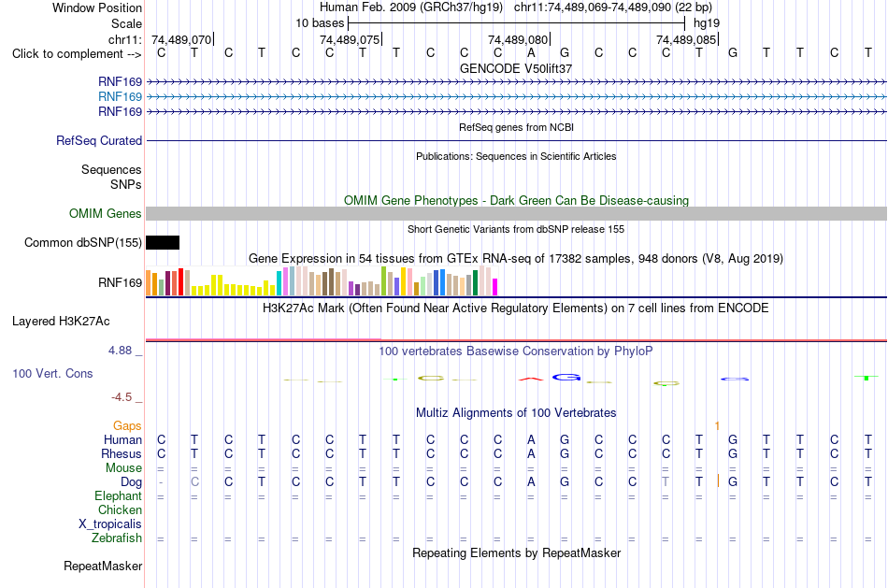Screen dimensions: 888x588
Task: Select the Elephant species row label
Action: point(118,495)
